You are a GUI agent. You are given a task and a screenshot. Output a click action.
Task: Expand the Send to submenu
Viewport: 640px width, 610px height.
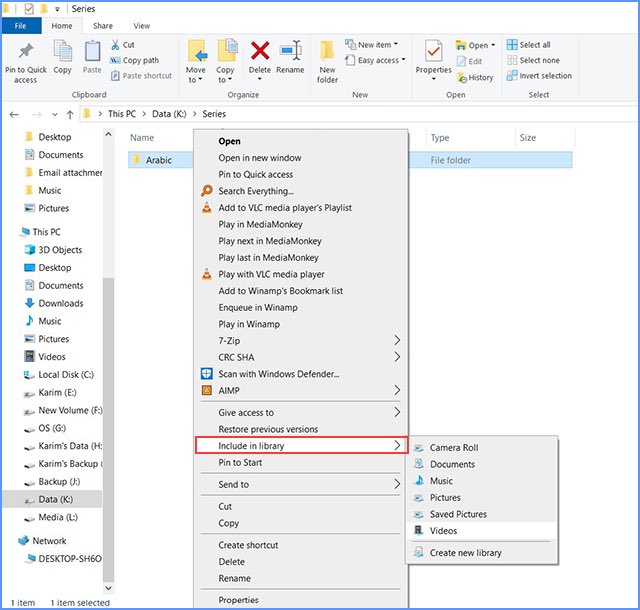point(397,484)
